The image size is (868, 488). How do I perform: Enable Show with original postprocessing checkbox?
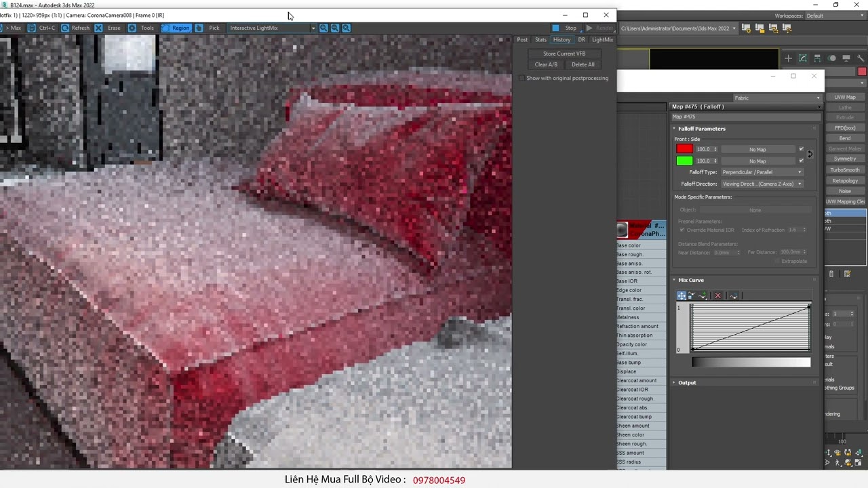pos(521,78)
